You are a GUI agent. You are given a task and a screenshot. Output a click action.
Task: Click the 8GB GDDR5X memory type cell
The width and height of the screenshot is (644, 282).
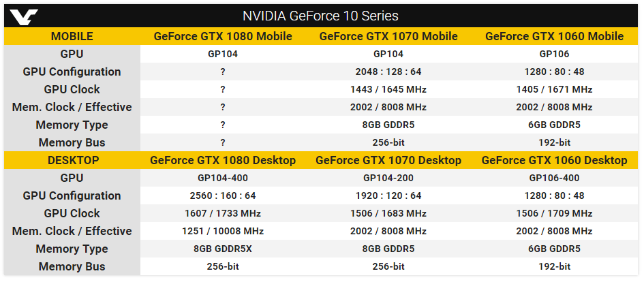223,249
